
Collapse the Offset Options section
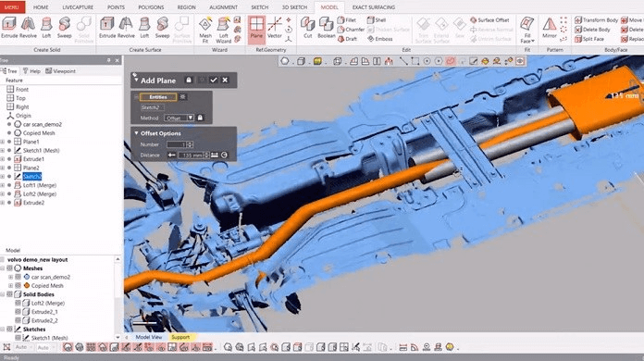click(x=136, y=133)
